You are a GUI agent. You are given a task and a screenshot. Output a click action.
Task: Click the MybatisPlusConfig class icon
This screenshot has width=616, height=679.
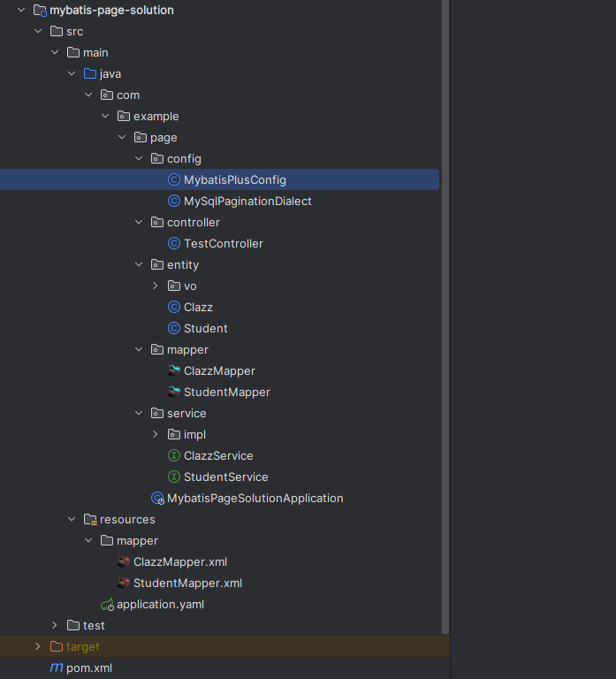pos(174,179)
